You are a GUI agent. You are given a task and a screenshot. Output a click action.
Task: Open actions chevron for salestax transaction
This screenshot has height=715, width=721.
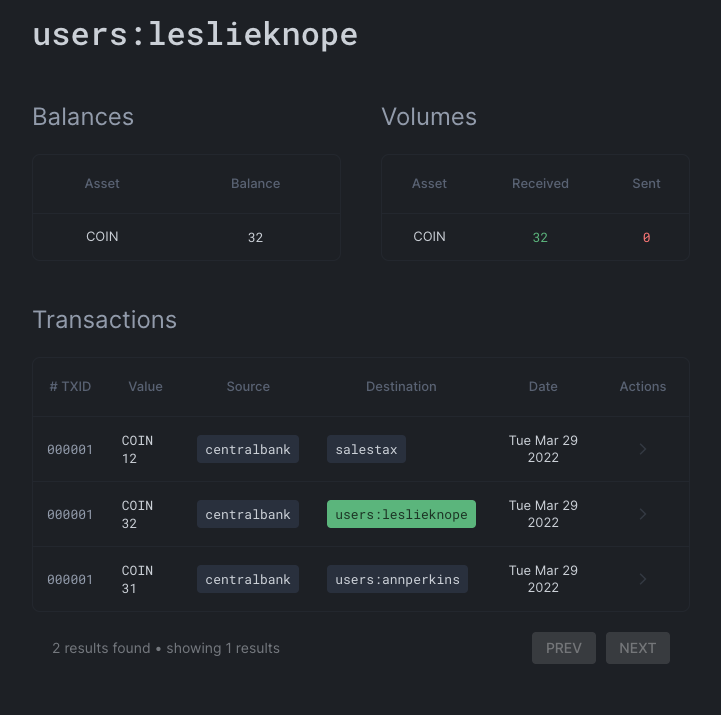coord(643,450)
